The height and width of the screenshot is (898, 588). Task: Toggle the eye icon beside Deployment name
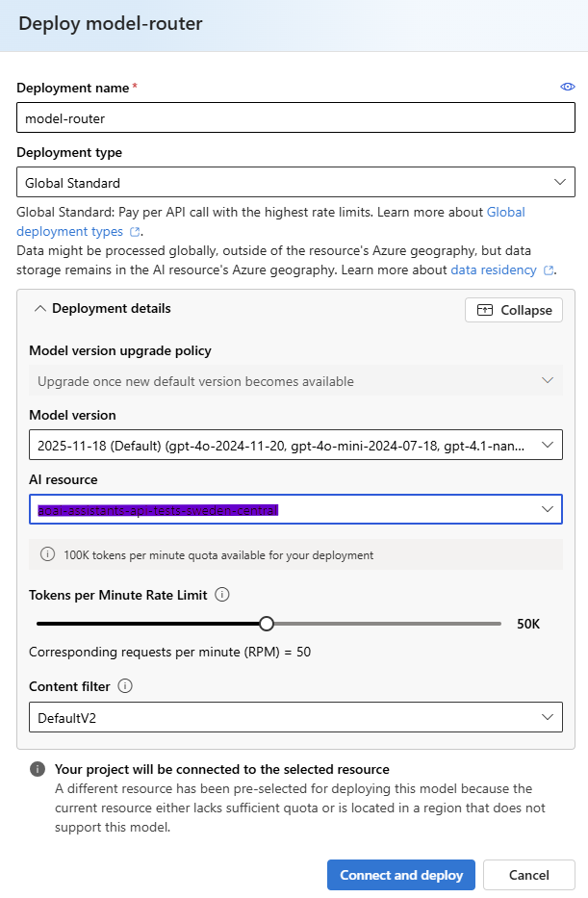coord(567,88)
